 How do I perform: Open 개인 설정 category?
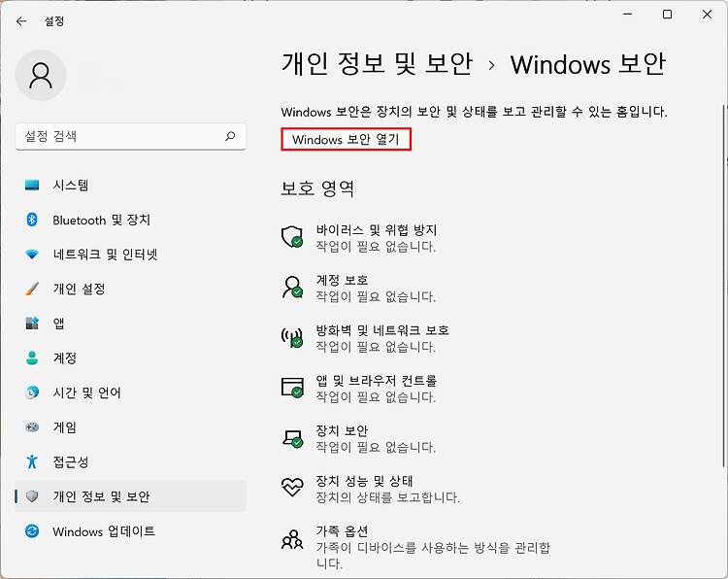coord(130,289)
